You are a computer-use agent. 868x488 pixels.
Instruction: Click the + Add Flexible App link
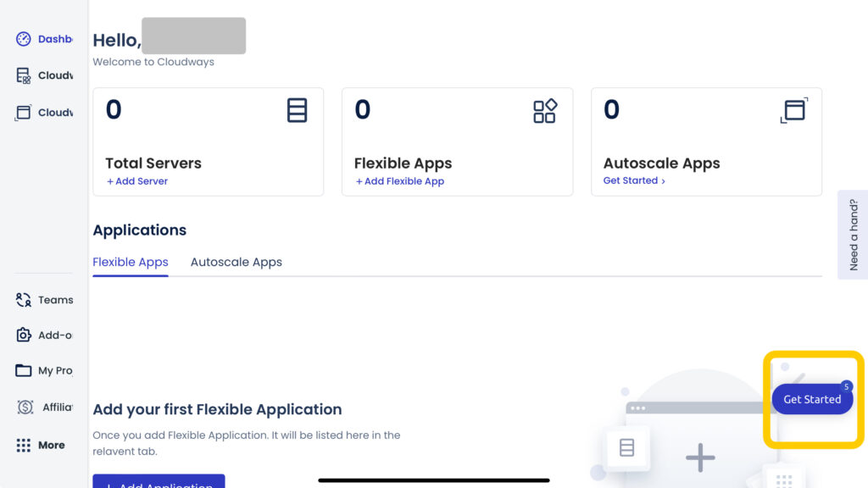(400, 181)
